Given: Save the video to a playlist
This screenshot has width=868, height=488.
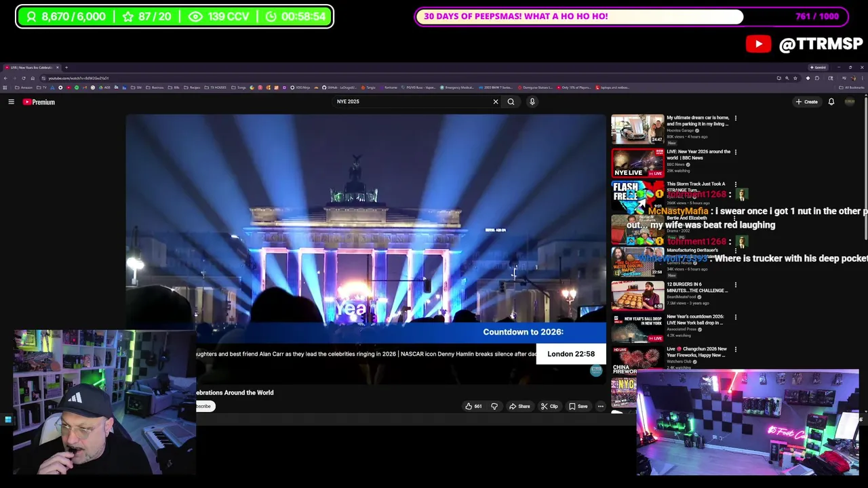Looking at the screenshot, I should 578,406.
